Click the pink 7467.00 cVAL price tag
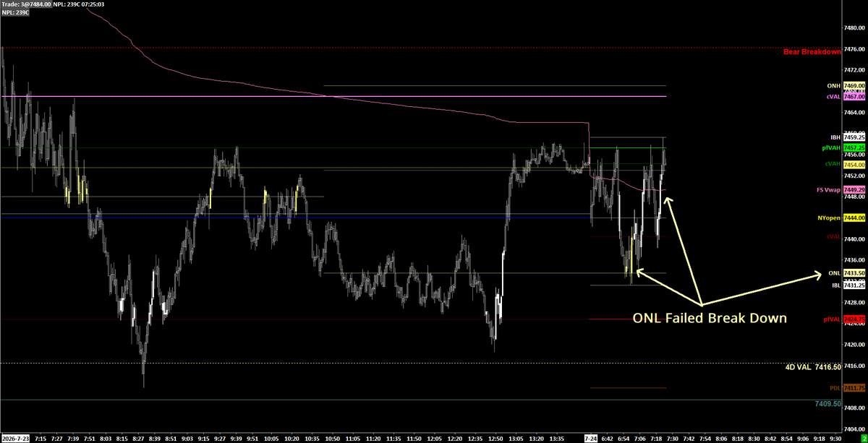 click(x=854, y=96)
